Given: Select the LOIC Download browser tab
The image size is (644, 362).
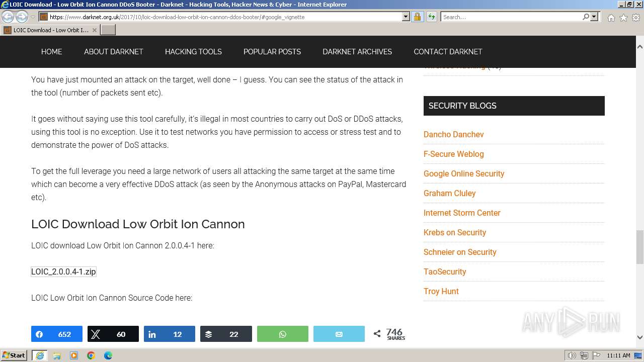Looking at the screenshot, I should [51, 30].
